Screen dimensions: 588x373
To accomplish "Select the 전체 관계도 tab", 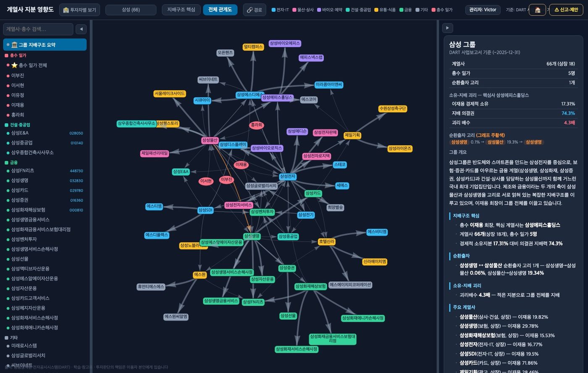I will [x=220, y=10].
